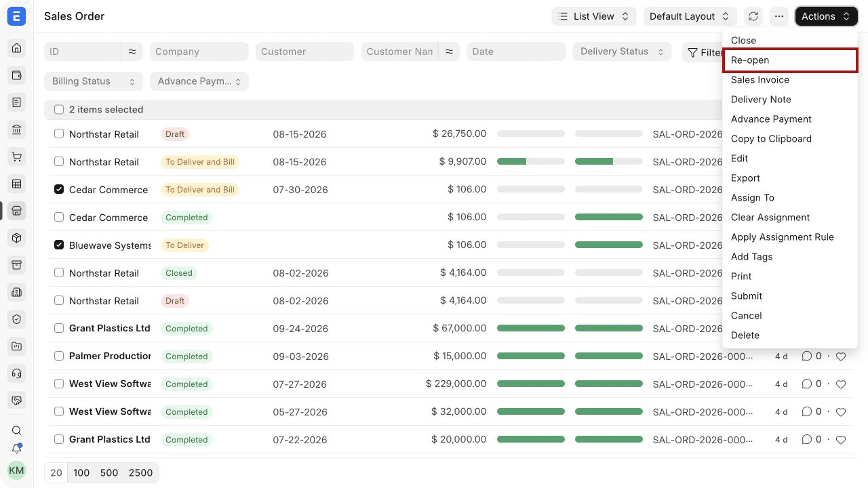Select the Palmer Production row checkbox

(59, 357)
